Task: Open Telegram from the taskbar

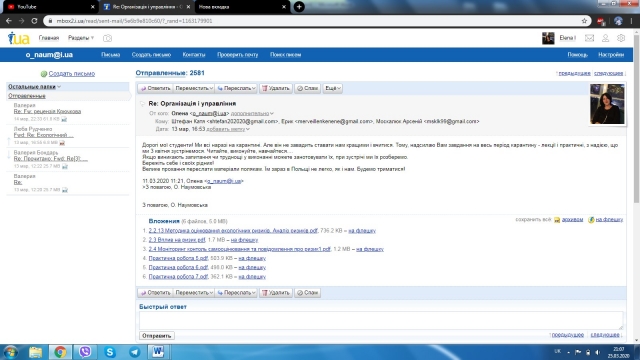Action: click(134, 352)
